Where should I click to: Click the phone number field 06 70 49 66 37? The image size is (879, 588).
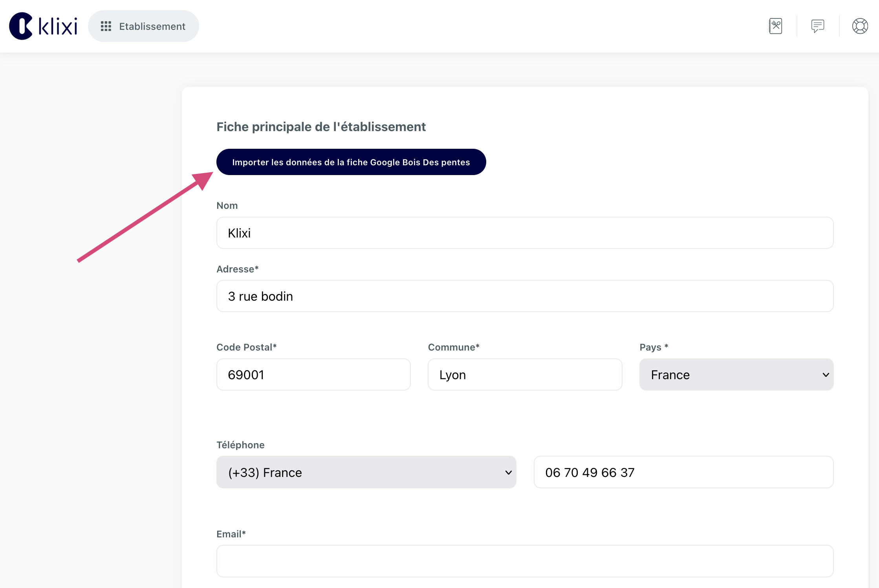[x=683, y=472]
